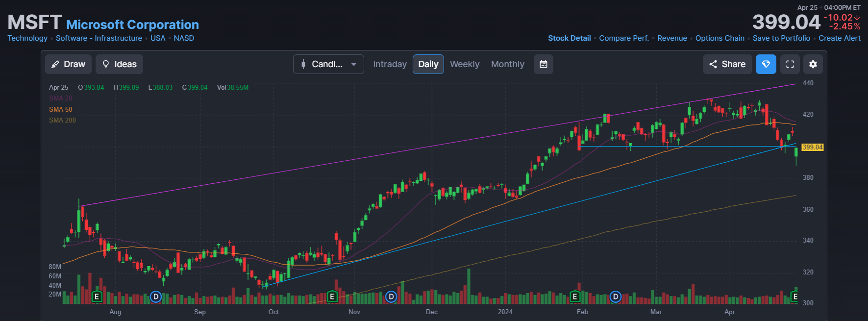868x321 pixels.
Task: Click the Create Alert link
Action: click(840, 38)
